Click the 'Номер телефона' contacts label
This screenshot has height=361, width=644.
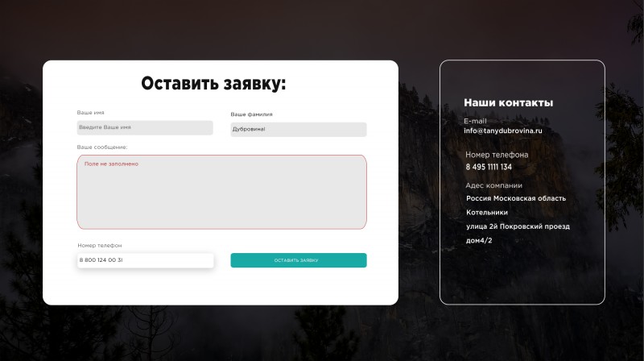coord(497,155)
